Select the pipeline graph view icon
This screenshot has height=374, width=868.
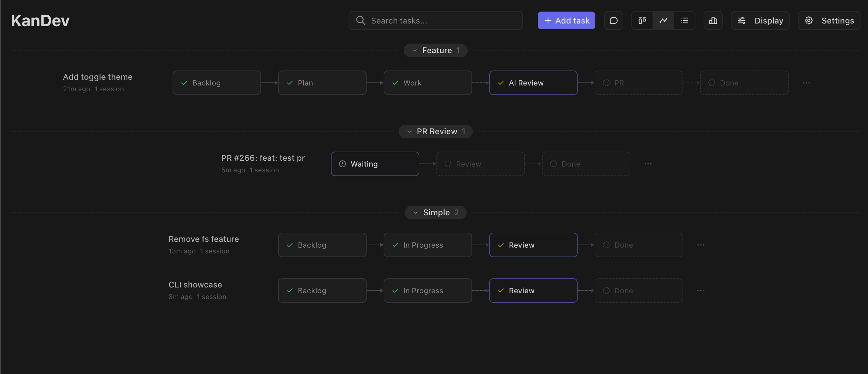click(663, 20)
